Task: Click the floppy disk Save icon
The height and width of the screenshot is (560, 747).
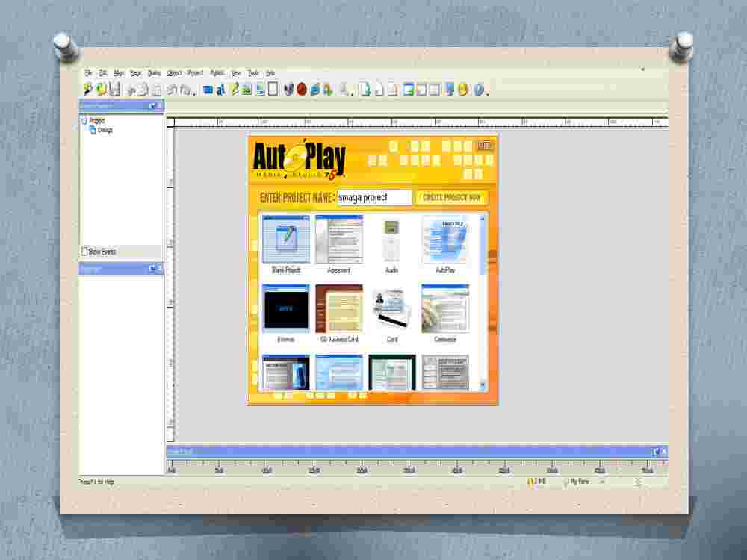Action: click(114, 89)
